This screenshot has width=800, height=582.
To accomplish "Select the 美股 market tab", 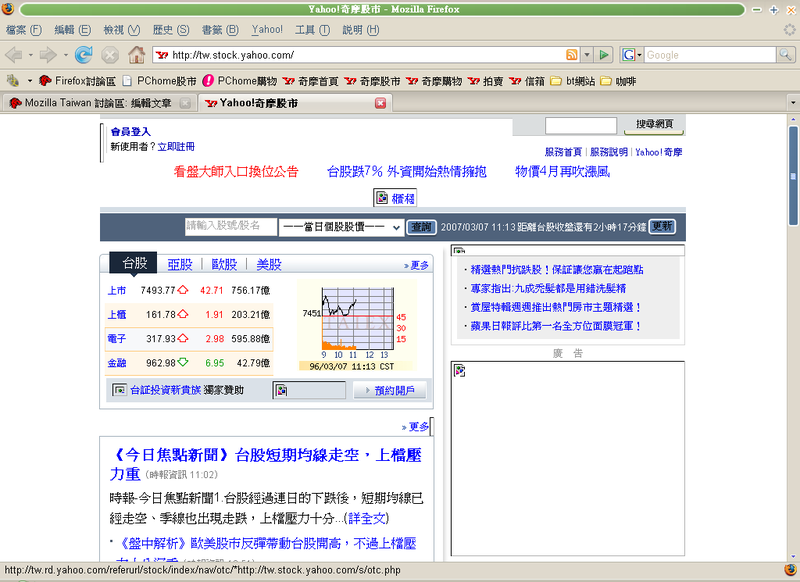I will [x=269, y=264].
